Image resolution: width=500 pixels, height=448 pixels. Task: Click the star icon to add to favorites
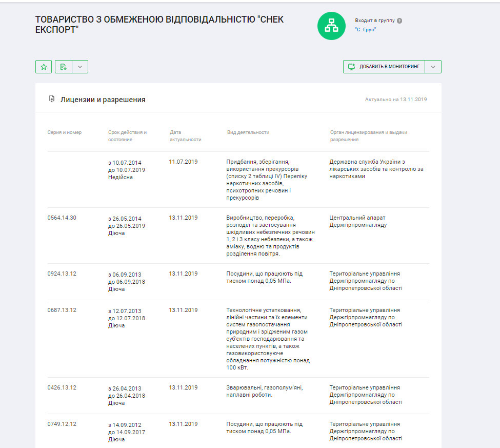(44, 67)
